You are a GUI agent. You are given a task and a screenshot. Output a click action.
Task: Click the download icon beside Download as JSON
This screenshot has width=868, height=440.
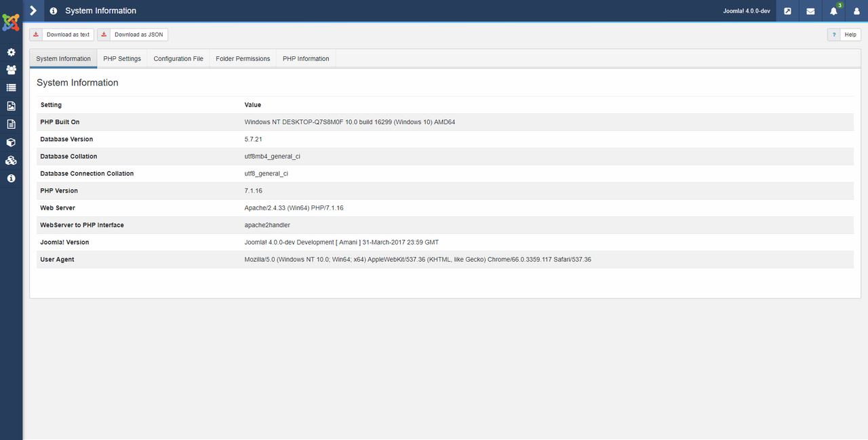pyautogui.click(x=104, y=35)
